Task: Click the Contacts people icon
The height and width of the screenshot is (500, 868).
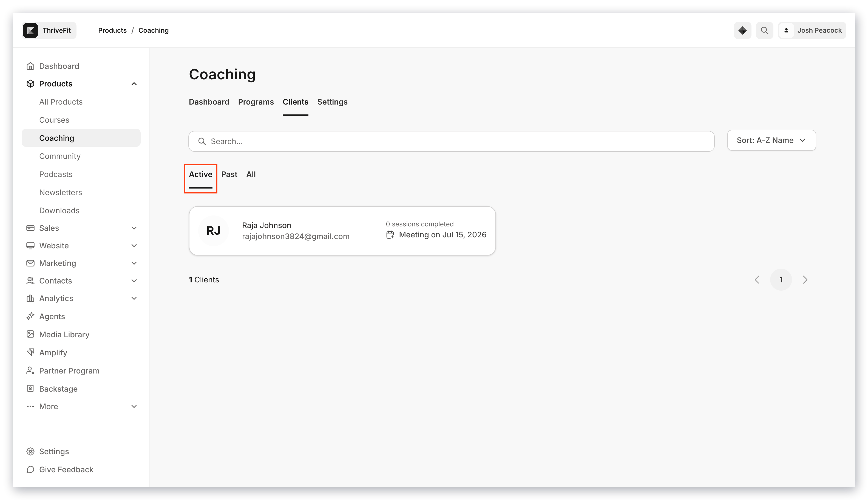Action: tap(30, 280)
